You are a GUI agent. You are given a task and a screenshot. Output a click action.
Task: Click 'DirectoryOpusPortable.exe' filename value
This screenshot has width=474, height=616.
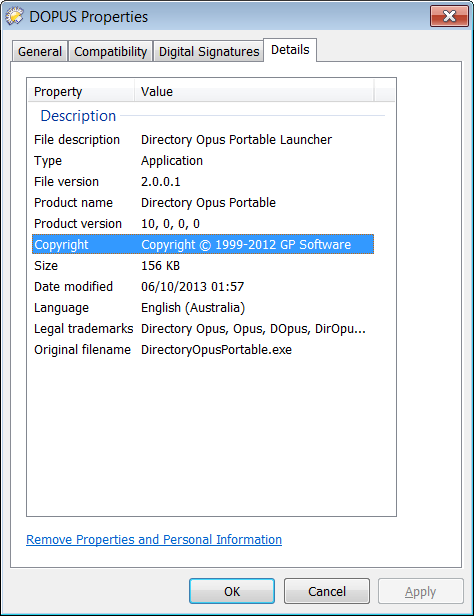coord(216,350)
